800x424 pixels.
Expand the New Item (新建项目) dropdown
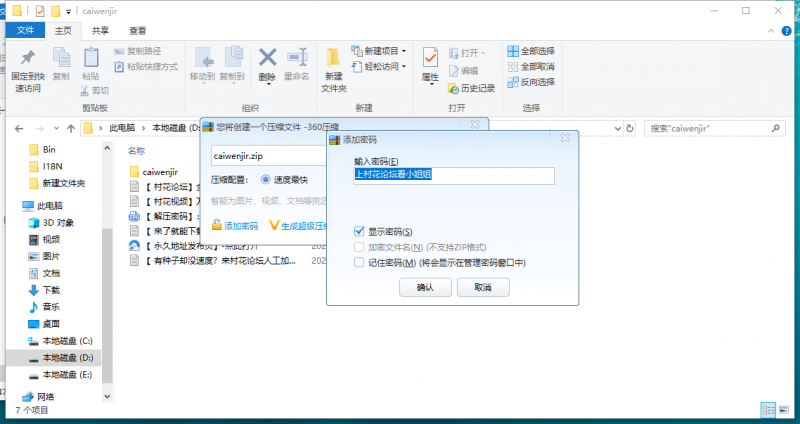click(380, 51)
